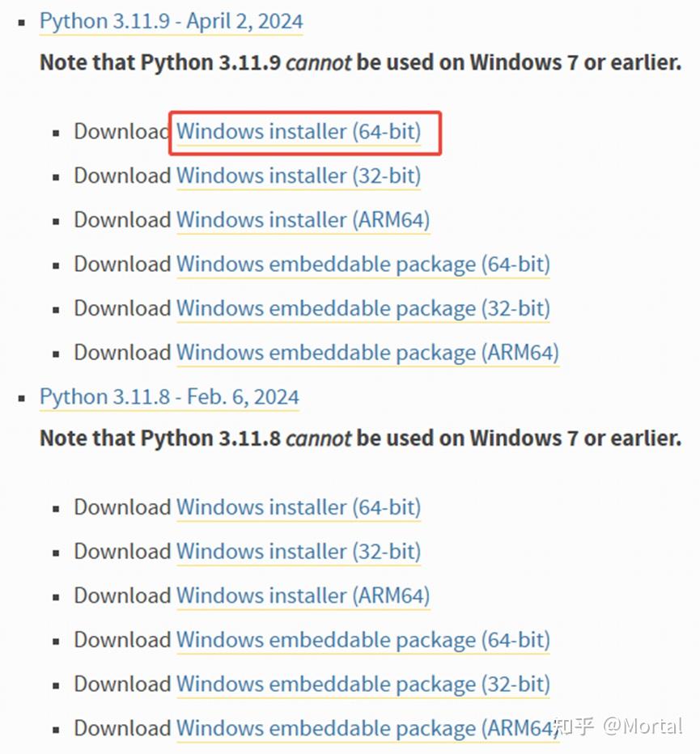Get 3.11.8 Windows embeddable package (64-bit)
Screen dimensions: 700x754
pos(363,640)
